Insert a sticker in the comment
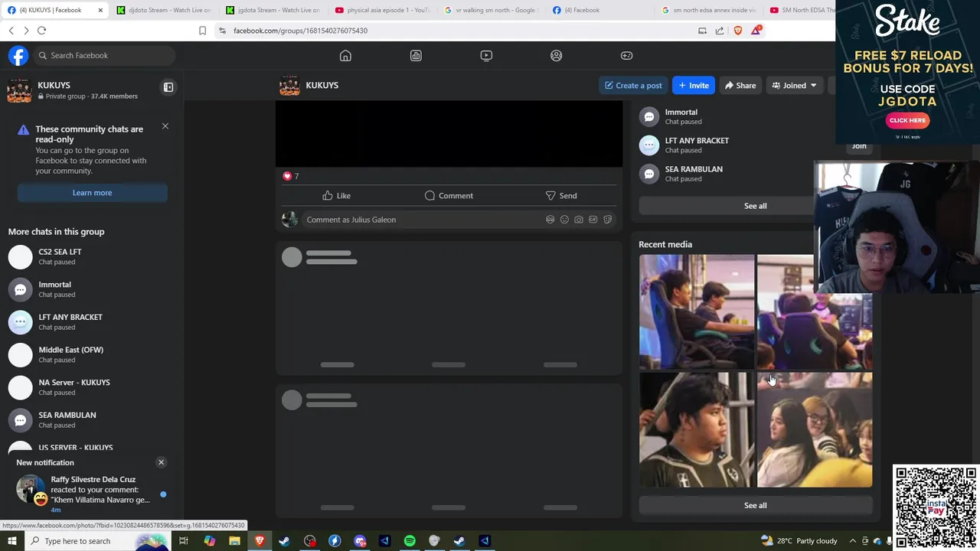This screenshot has height=551, width=980. click(607, 220)
